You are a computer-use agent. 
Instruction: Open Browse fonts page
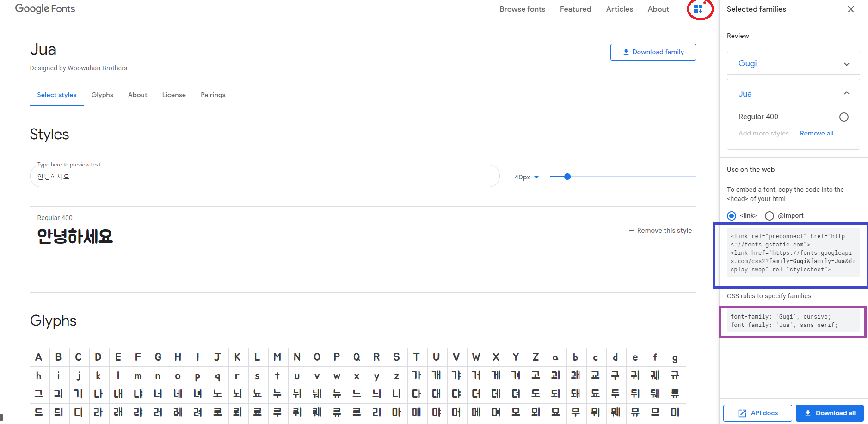pyautogui.click(x=522, y=9)
